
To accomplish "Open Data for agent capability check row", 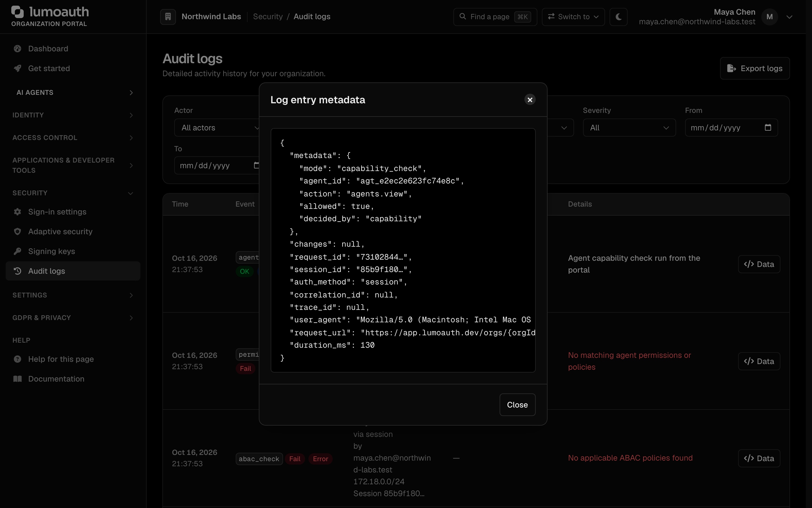I will 759,264.
